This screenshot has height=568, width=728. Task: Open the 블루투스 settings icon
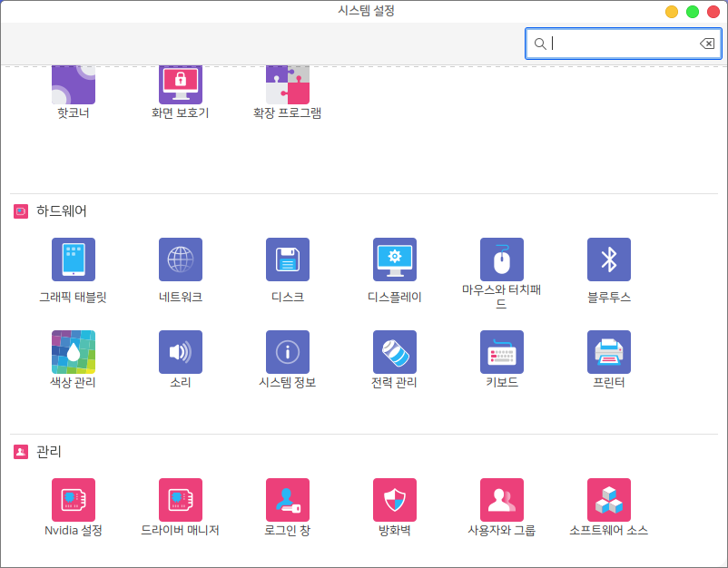click(x=609, y=260)
